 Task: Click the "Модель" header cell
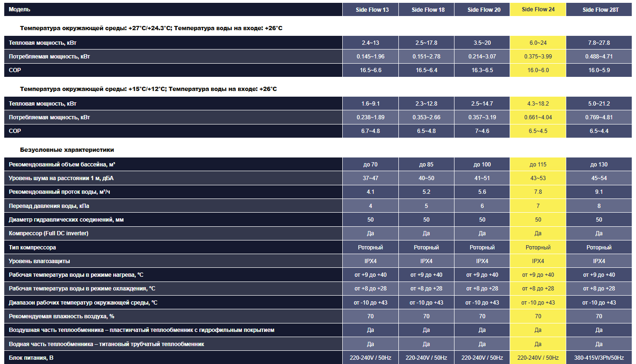coord(19,9)
